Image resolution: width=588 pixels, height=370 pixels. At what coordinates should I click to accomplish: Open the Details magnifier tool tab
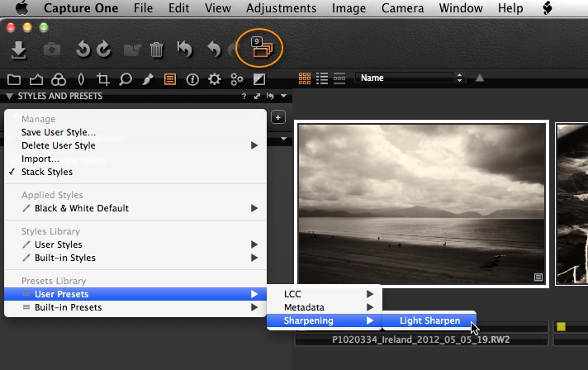(x=126, y=79)
